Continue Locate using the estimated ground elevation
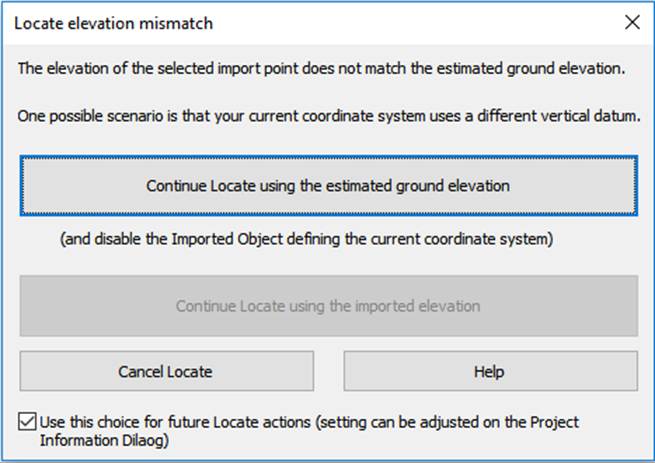 328,185
